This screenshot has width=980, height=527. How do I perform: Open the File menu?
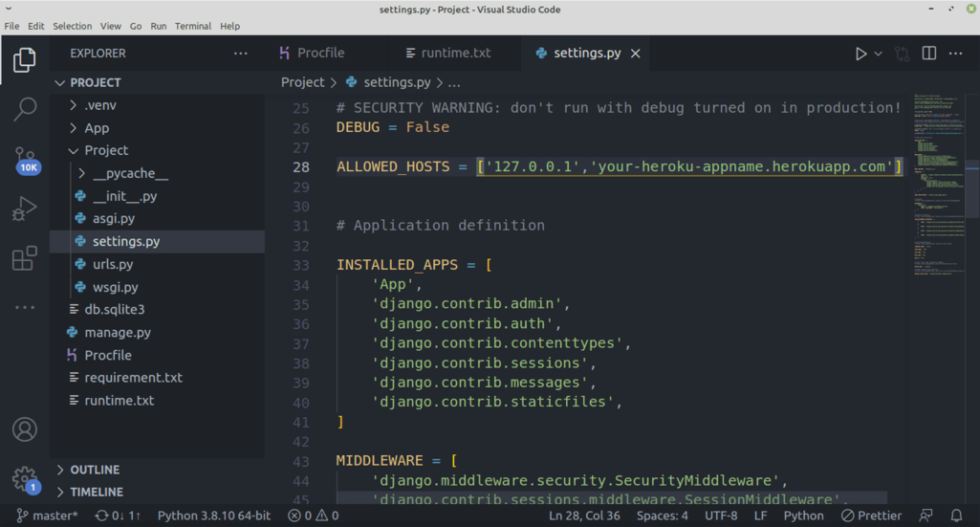(x=11, y=26)
